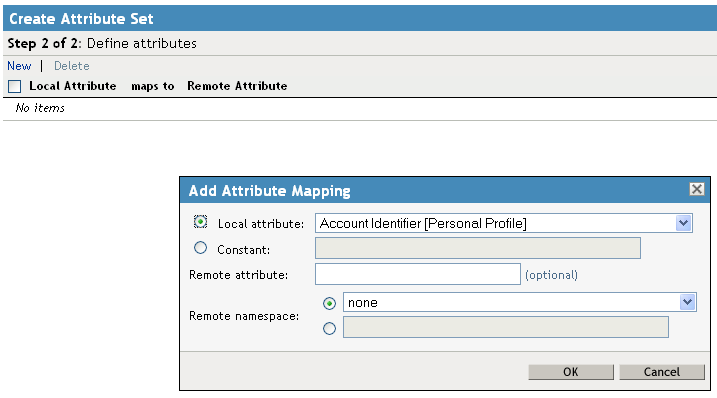The image size is (717, 398).
Task: Click the Delete link
Action: 72,66
